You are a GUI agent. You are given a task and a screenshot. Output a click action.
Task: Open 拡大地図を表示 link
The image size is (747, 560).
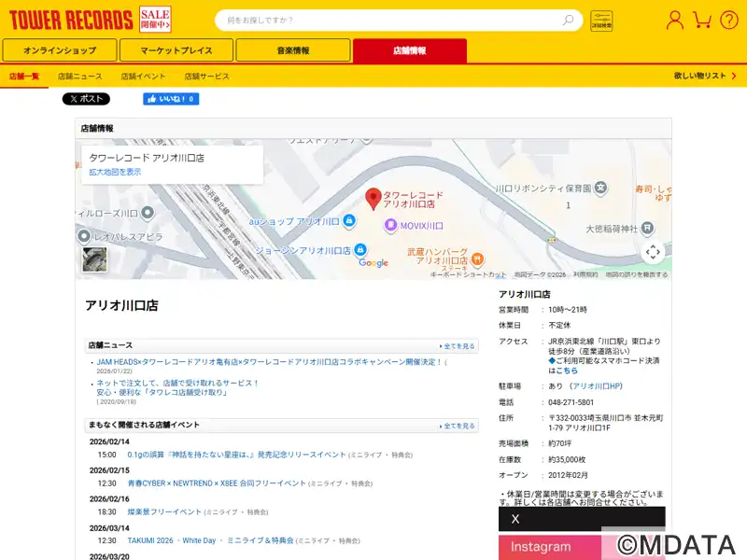[x=115, y=173]
